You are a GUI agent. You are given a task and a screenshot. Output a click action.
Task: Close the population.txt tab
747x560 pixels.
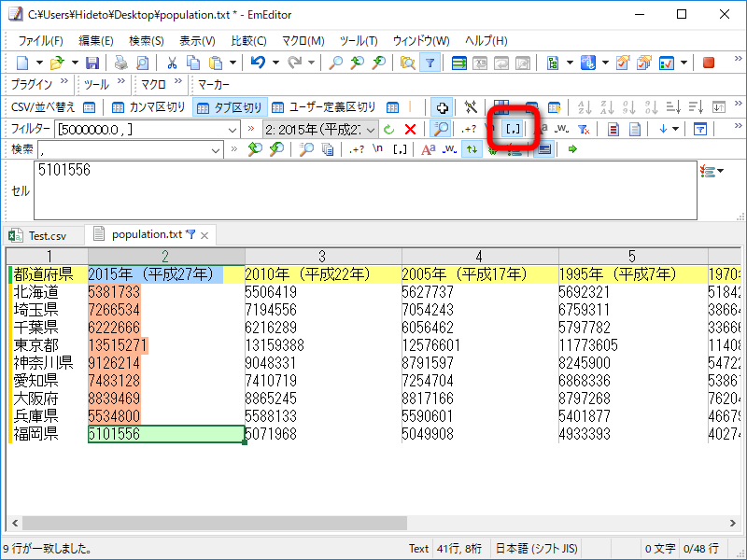point(204,235)
